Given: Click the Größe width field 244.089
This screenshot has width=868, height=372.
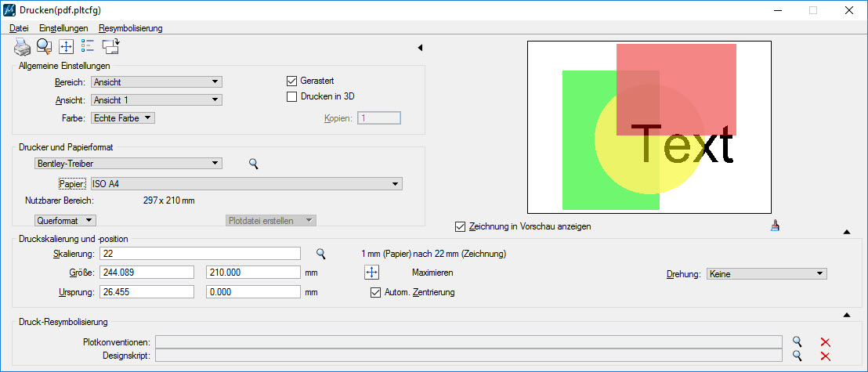Looking at the screenshot, I should pos(146,273).
